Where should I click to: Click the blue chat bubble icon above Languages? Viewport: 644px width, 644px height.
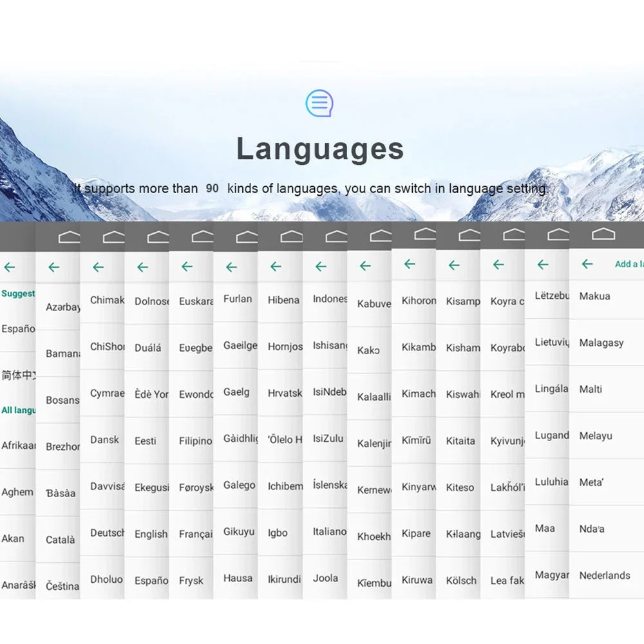[x=319, y=103]
